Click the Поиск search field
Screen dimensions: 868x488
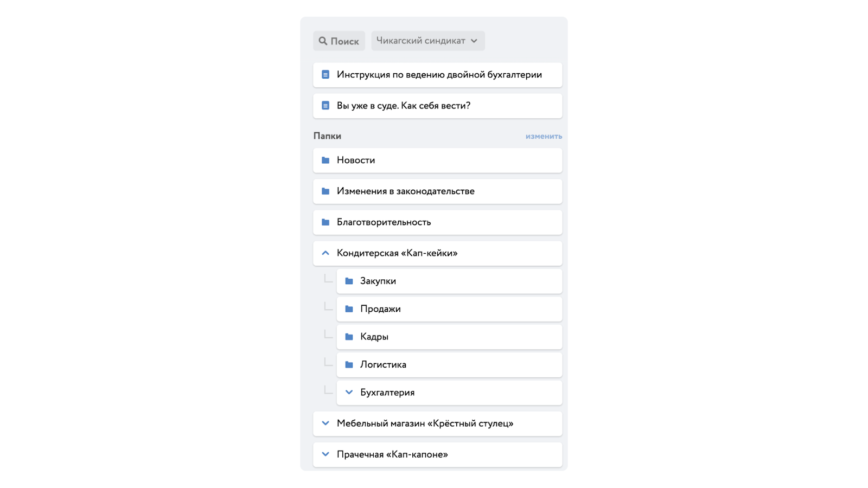tap(339, 41)
